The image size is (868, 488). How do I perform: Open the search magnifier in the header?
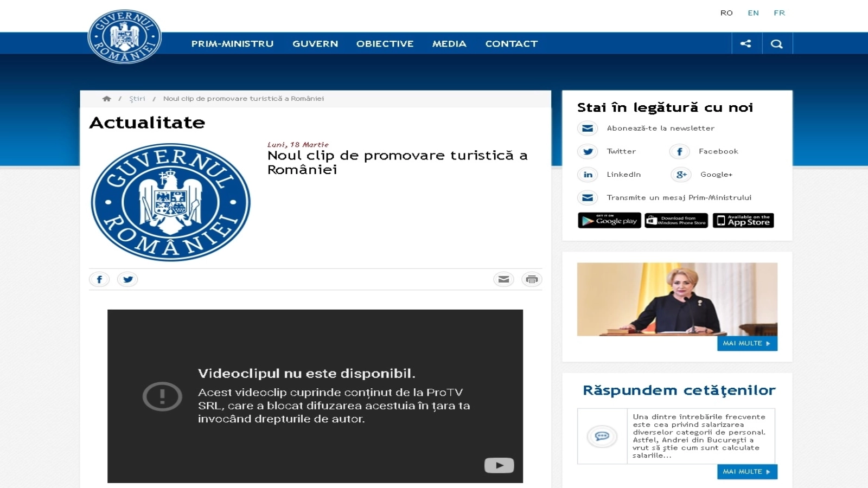pos(777,44)
